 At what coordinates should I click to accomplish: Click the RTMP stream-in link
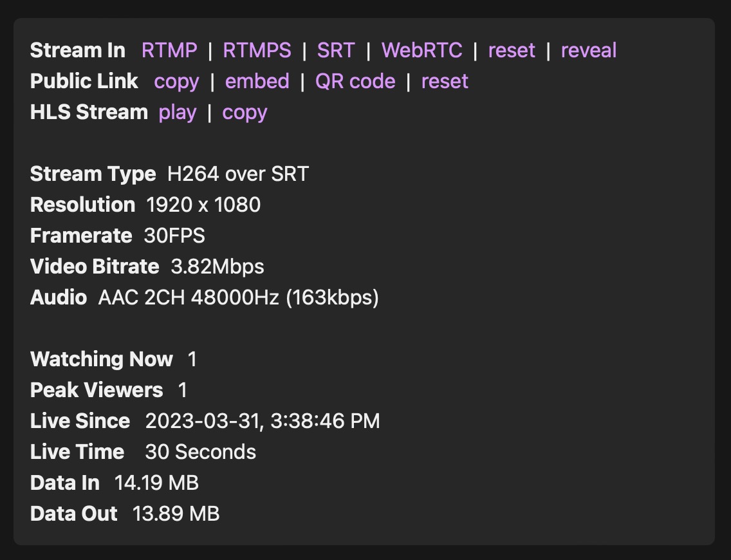click(x=169, y=51)
